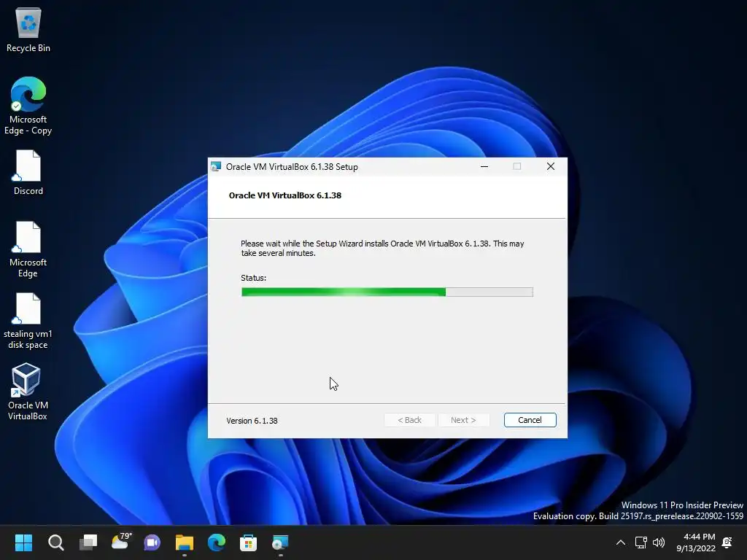Click the green installation progress bar
This screenshot has width=747, height=560.
pos(387,292)
